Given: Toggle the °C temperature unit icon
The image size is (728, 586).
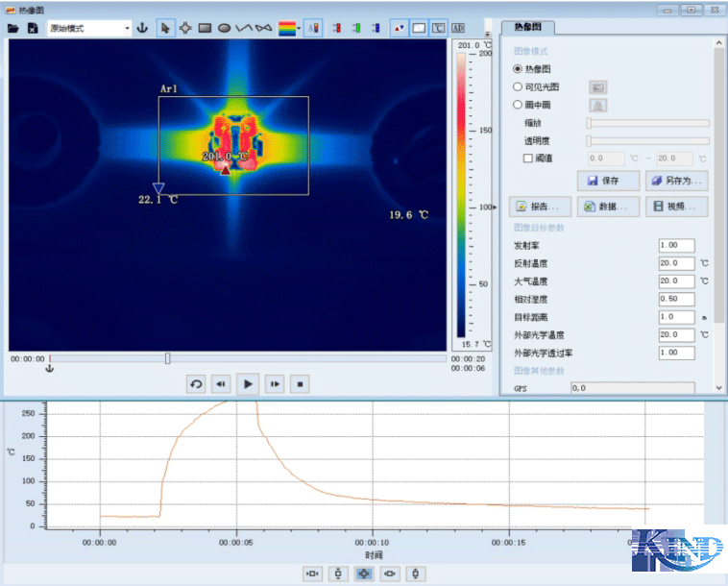Looking at the screenshot, I should pyautogui.click(x=438, y=29).
